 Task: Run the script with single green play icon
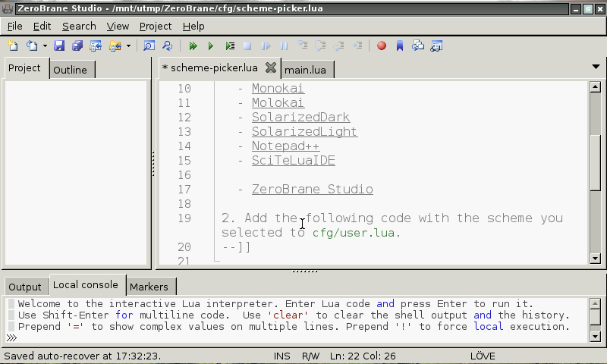pos(211,45)
